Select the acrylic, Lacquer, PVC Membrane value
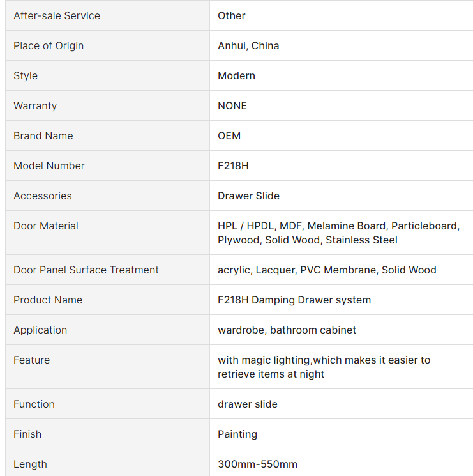The image size is (473, 476). click(327, 270)
